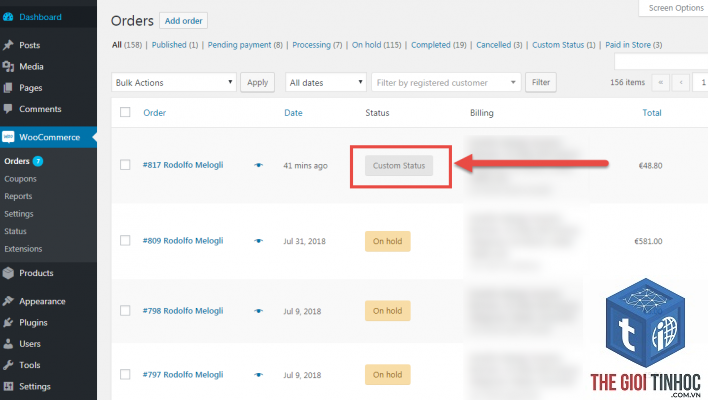Click Custom Status badge on order #817

pos(399,166)
